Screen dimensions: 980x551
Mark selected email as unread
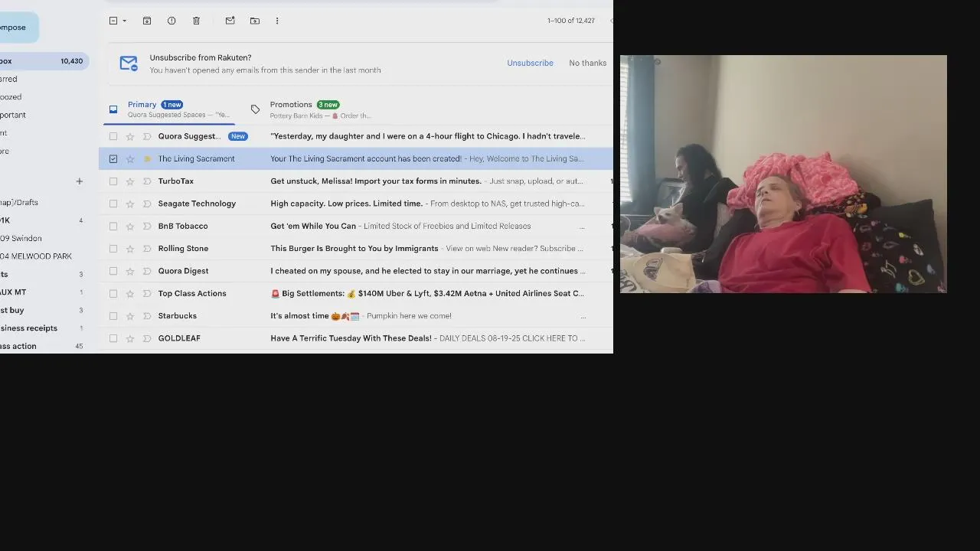click(x=230, y=21)
